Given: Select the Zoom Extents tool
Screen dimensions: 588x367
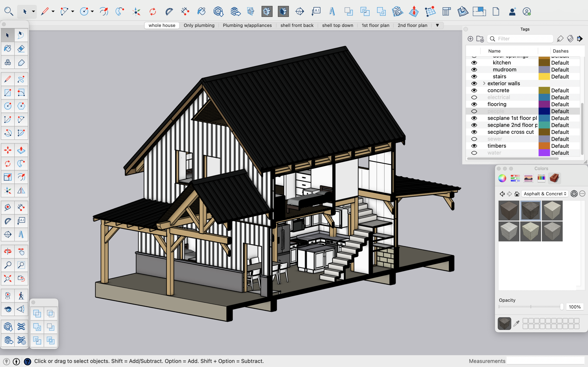Looking at the screenshot, I should click(8, 278).
